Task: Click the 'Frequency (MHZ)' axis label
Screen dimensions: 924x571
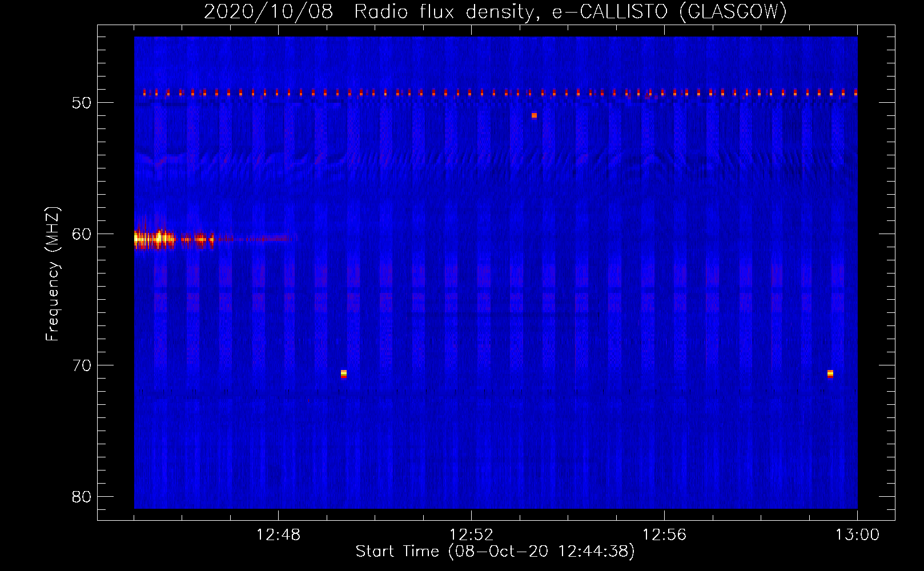Action: (x=53, y=274)
